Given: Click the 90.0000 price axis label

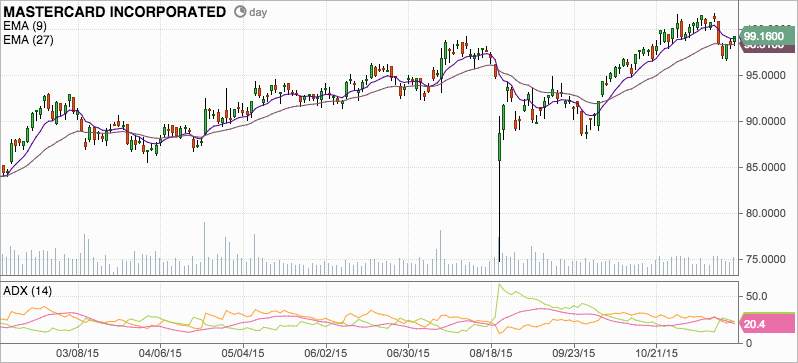Looking at the screenshot, I should [766, 122].
